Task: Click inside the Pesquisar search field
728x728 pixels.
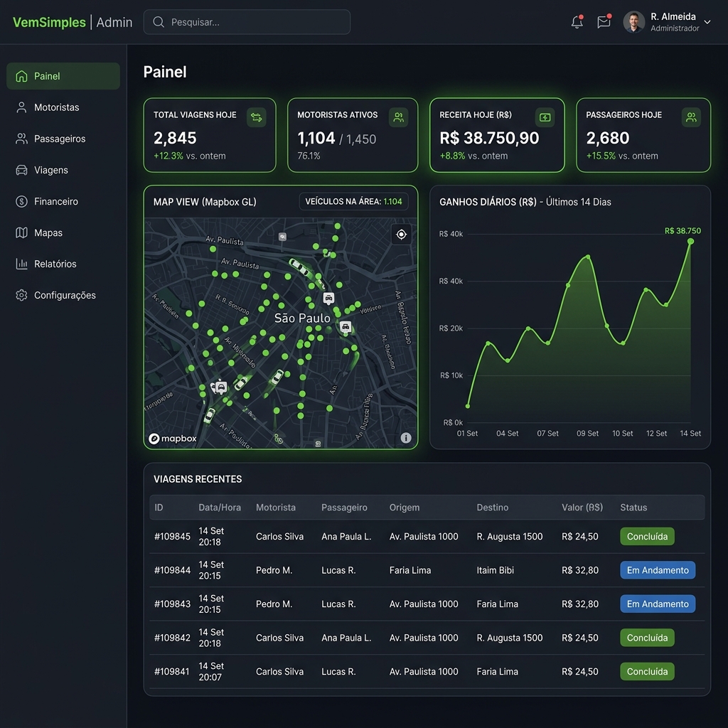Action: [x=246, y=22]
